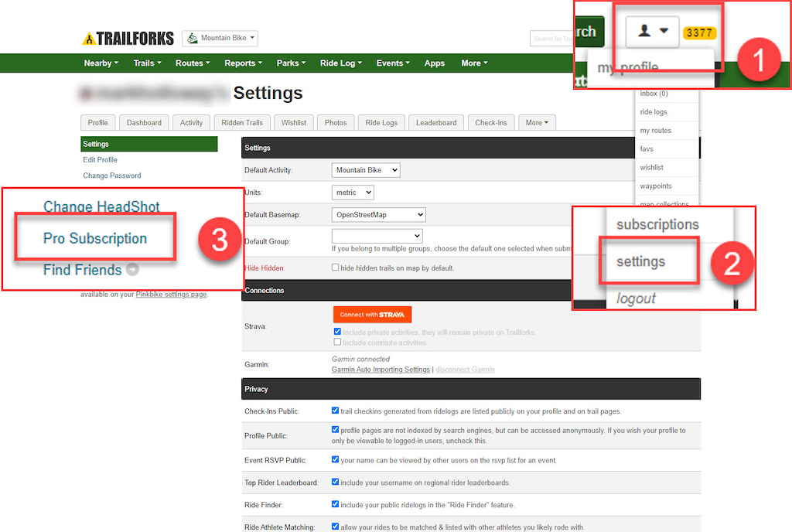Toggle include private Strava activities checkbox

[x=337, y=332]
